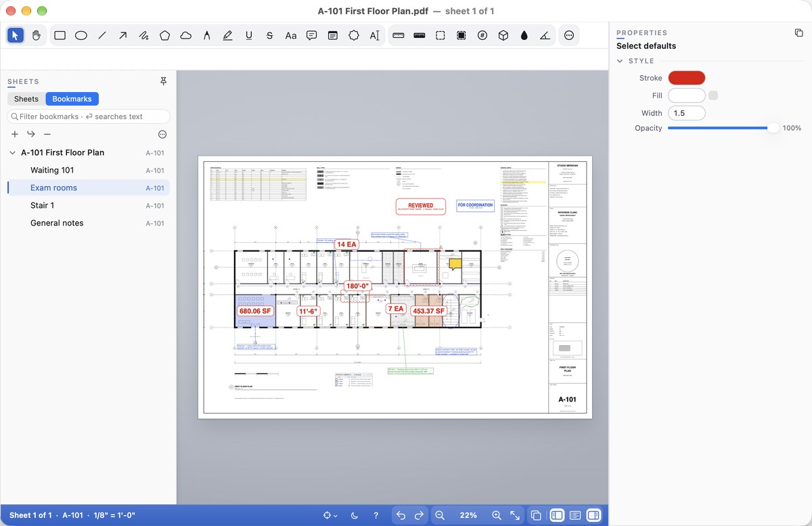
Task: Change the red Stroke color swatch
Action: pyautogui.click(x=687, y=78)
